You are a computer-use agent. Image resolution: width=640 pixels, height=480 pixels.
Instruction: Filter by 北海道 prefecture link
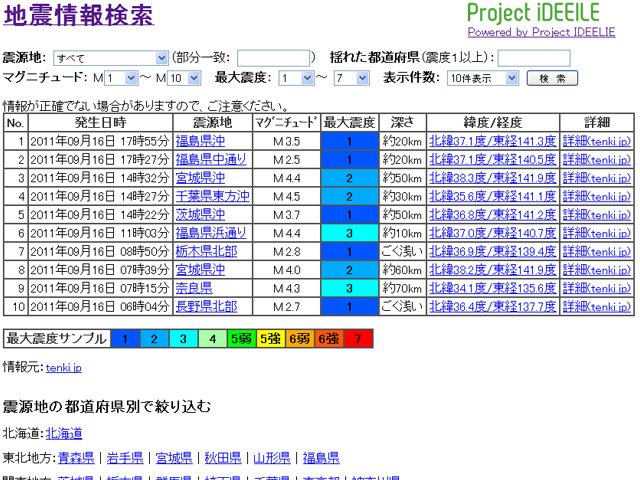point(64,433)
